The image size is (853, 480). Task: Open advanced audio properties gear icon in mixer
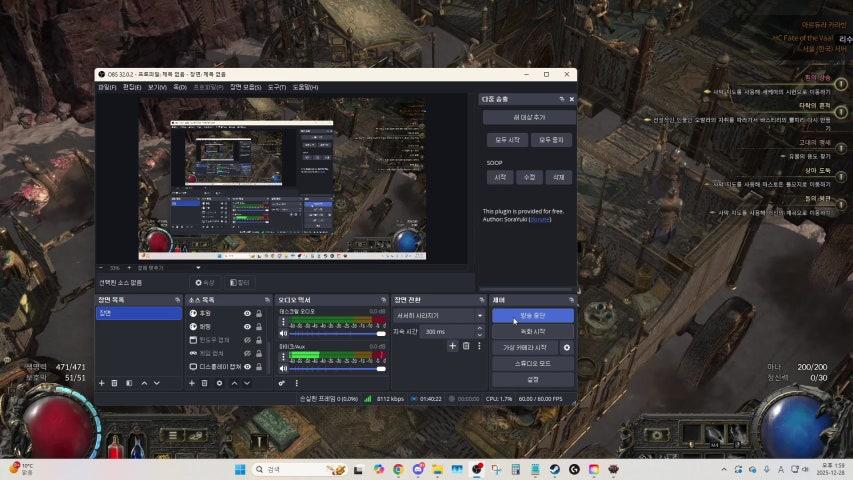[283, 383]
